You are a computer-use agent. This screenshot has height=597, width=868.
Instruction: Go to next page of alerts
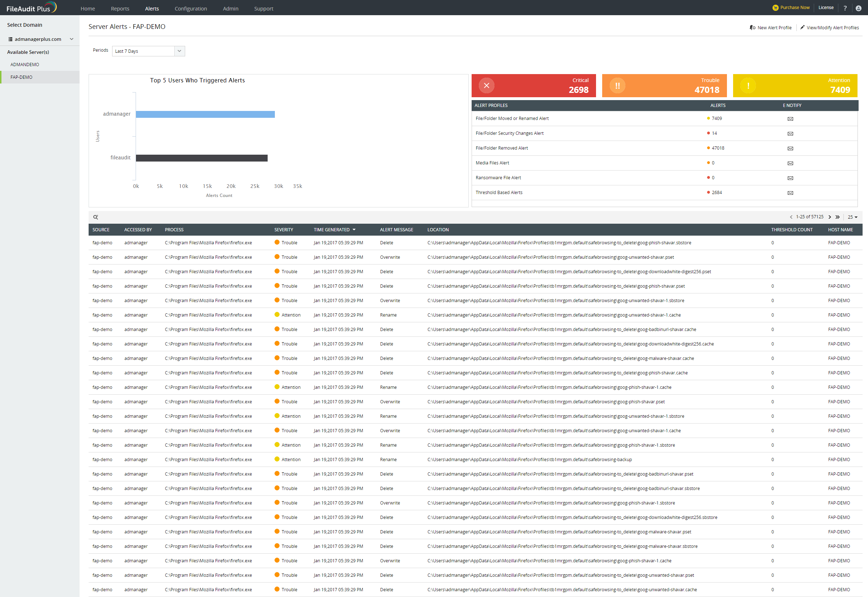829,217
